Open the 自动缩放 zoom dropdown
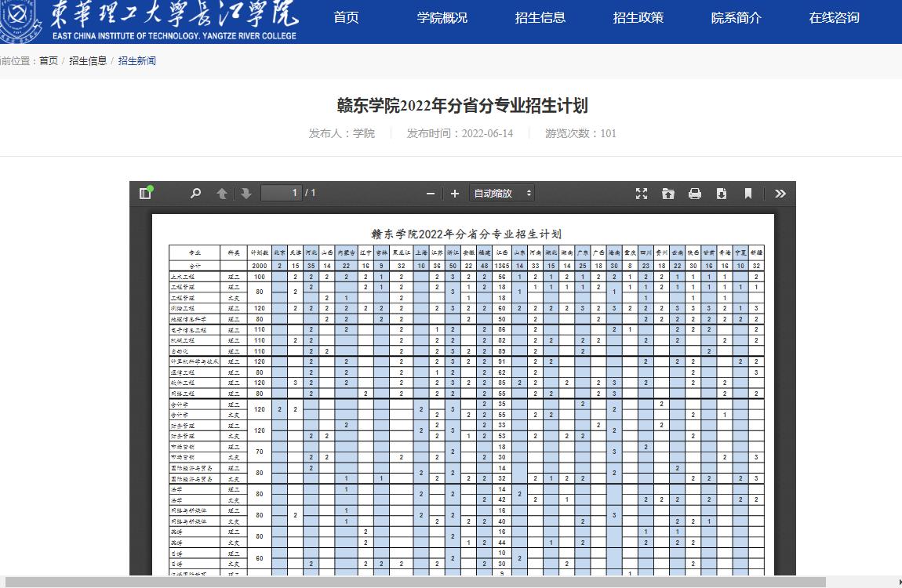The width and height of the screenshot is (902, 588). click(502, 193)
